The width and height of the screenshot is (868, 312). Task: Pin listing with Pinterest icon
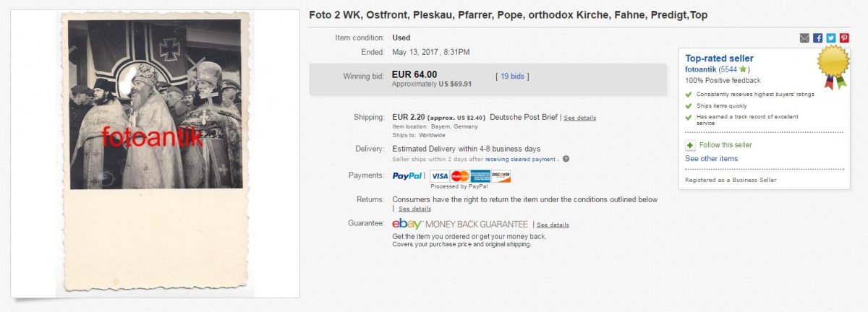[x=844, y=38]
